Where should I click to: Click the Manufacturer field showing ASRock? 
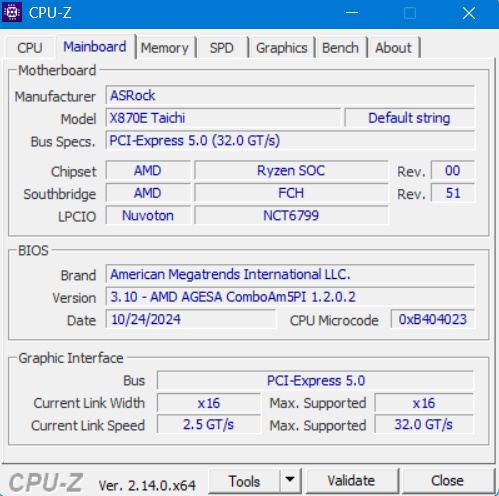coord(290,96)
